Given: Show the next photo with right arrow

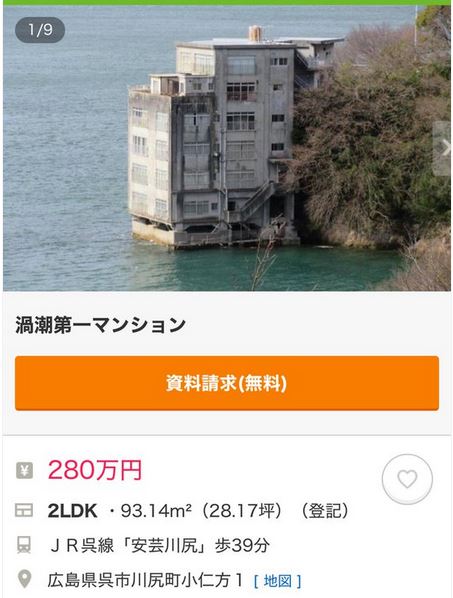Looking at the screenshot, I should [x=443, y=148].
